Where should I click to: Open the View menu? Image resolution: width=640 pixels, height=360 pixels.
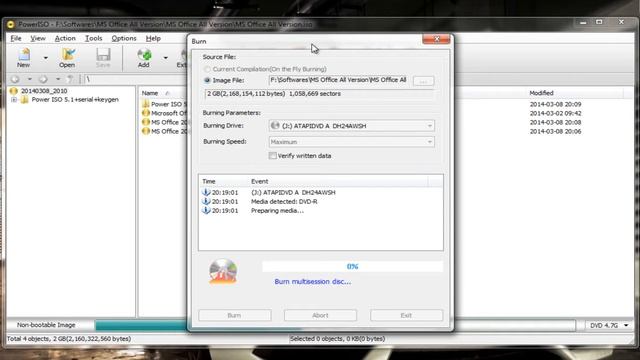pos(38,38)
